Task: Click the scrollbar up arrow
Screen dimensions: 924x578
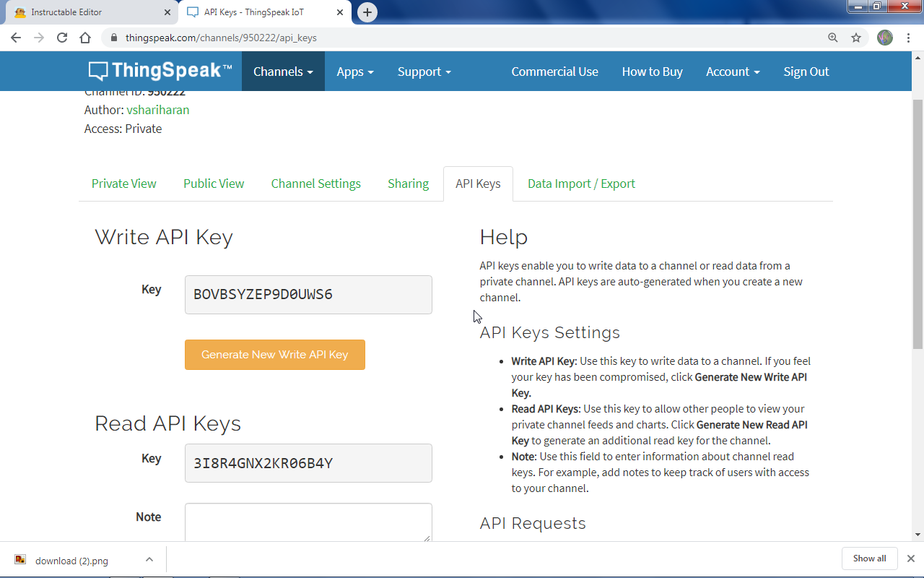Action: [918, 57]
